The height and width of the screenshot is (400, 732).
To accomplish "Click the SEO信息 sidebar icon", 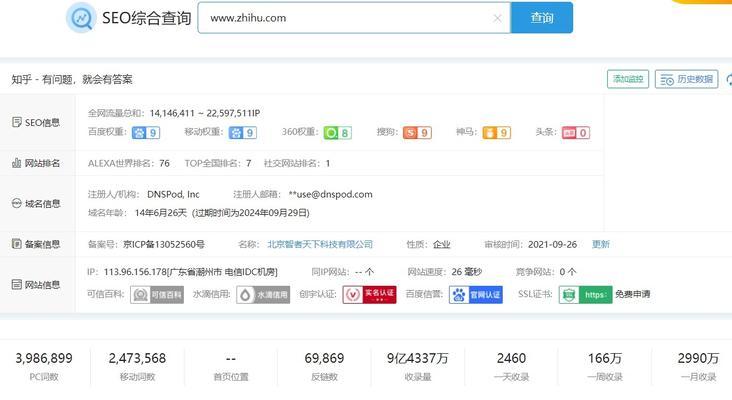I will (x=17, y=122).
